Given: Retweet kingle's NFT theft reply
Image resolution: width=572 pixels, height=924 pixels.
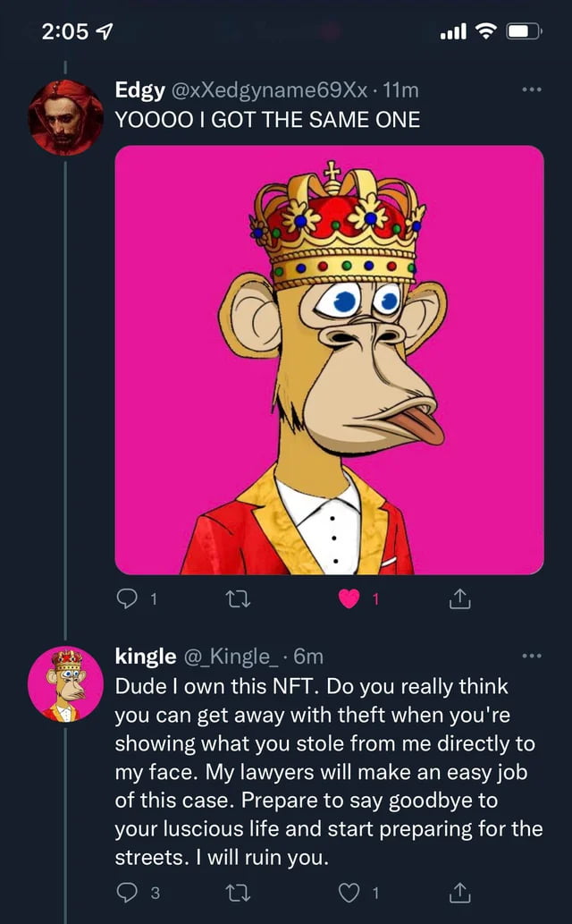Looking at the screenshot, I should [x=238, y=892].
